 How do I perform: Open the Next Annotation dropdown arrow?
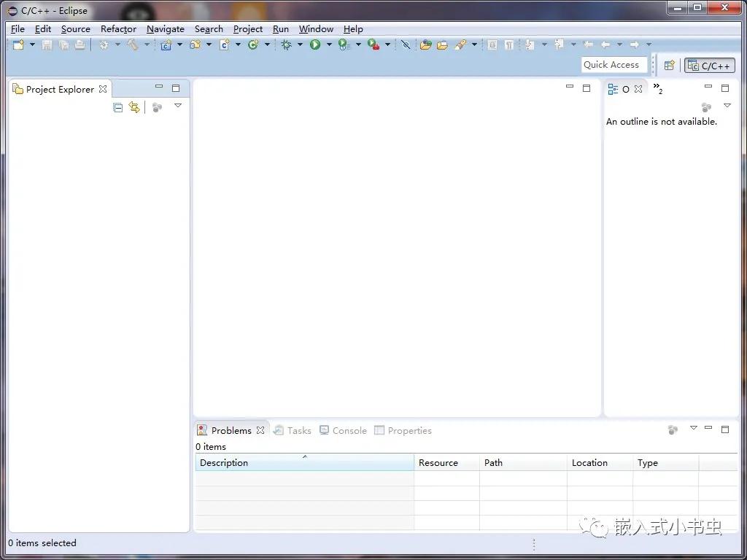click(544, 44)
